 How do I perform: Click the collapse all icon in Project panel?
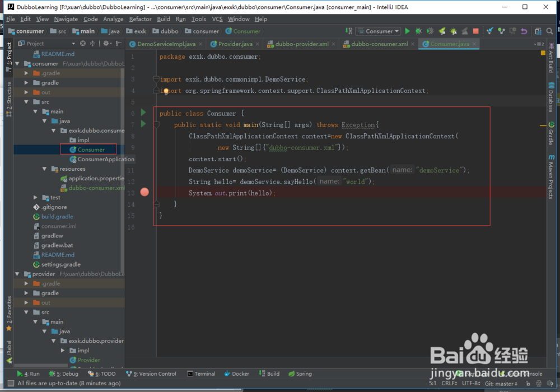92,44
